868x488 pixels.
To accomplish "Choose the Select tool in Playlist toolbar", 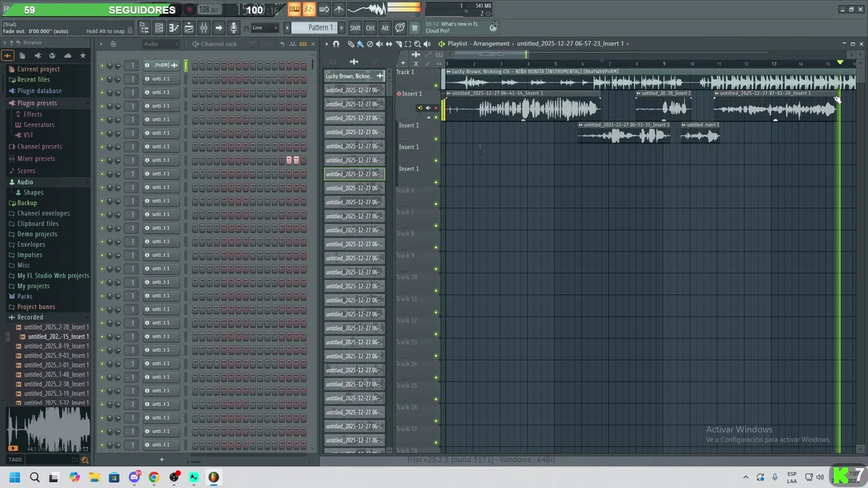I will [x=408, y=44].
